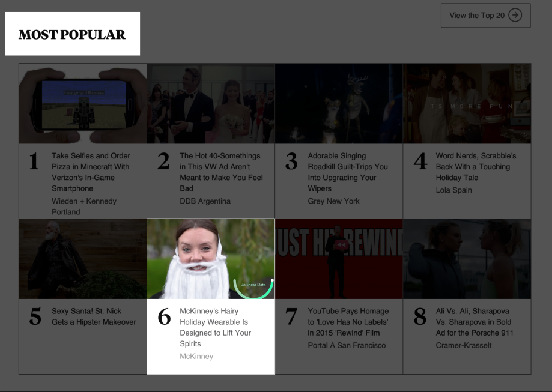Open 'Word Nerds, Scrabble's Back' headline
This screenshot has width=552, height=392.
(x=476, y=167)
